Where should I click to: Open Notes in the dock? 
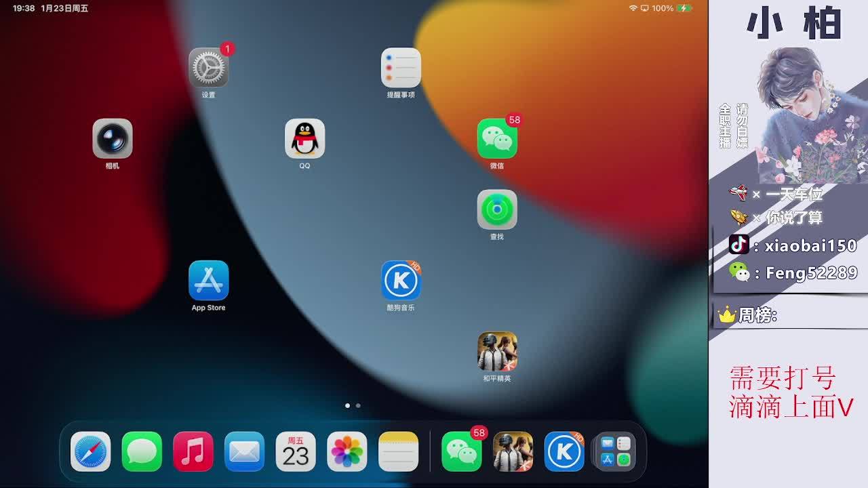(x=398, y=451)
